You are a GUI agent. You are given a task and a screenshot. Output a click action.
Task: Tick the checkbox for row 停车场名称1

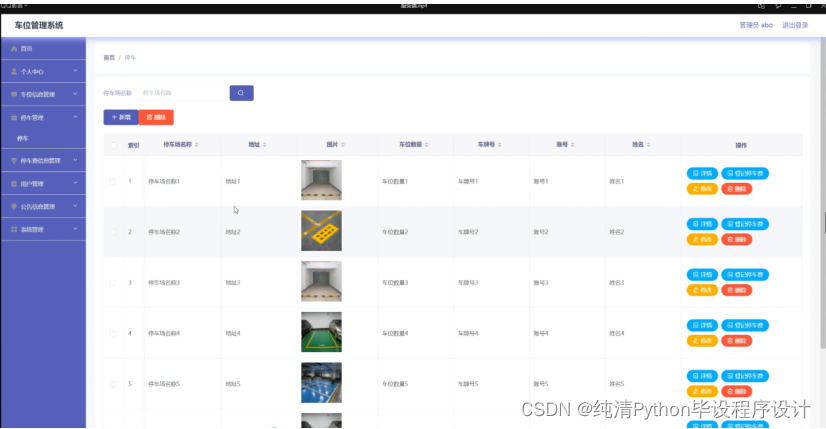[x=113, y=181]
